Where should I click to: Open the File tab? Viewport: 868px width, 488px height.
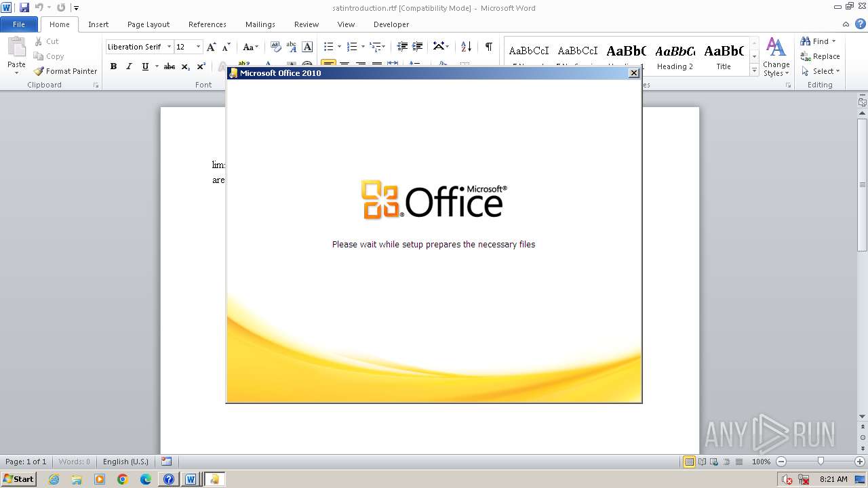click(x=19, y=24)
